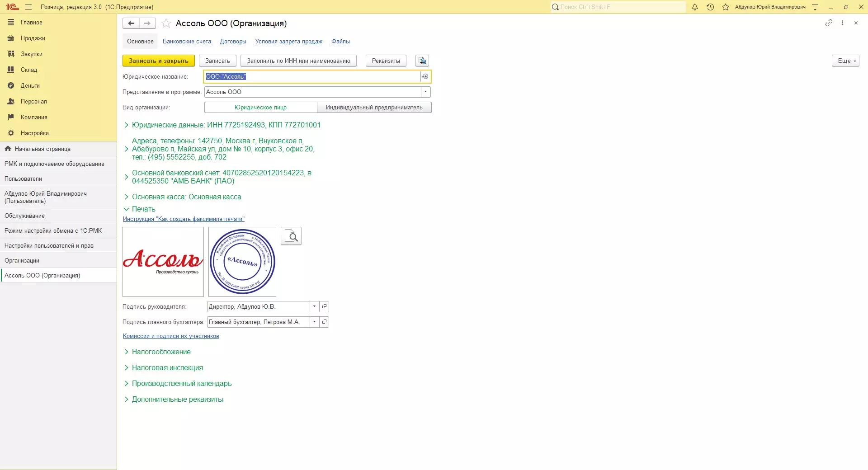Screen dimensions: 868x470
Task: Open chief accountant signature record icon
Action: [x=324, y=322]
